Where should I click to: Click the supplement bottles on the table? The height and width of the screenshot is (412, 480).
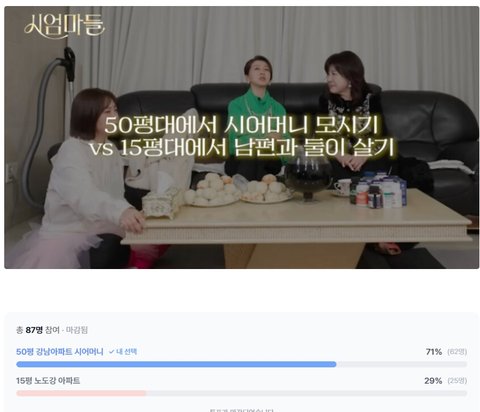pyautogui.click(x=377, y=191)
